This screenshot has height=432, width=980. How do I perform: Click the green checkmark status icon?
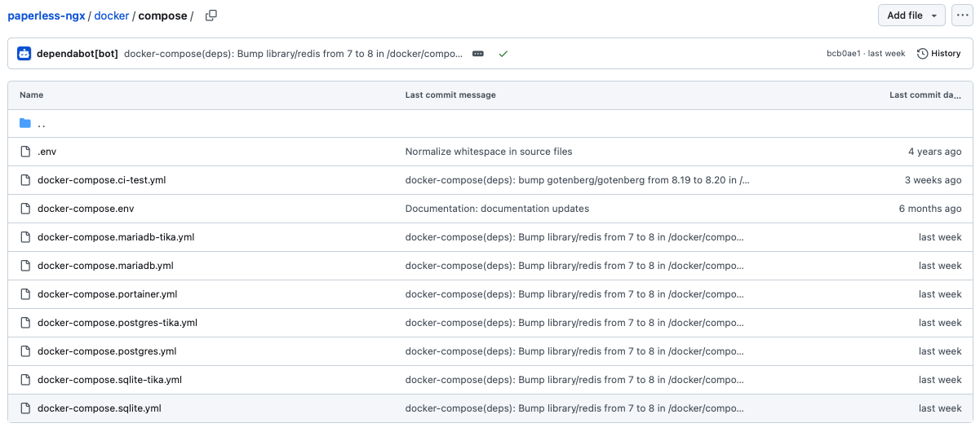[503, 54]
